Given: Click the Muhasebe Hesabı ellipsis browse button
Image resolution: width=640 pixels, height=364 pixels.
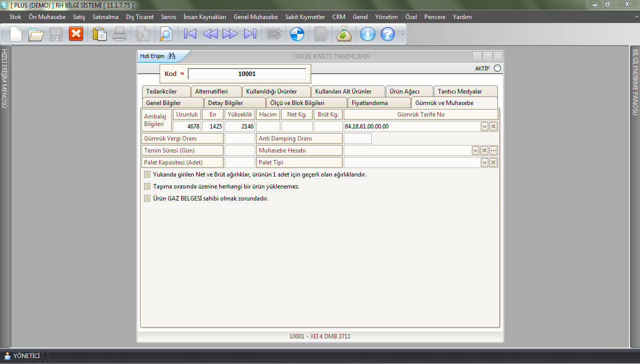Looking at the screenshot, I should pyautogui.click(x=493, y=150).
